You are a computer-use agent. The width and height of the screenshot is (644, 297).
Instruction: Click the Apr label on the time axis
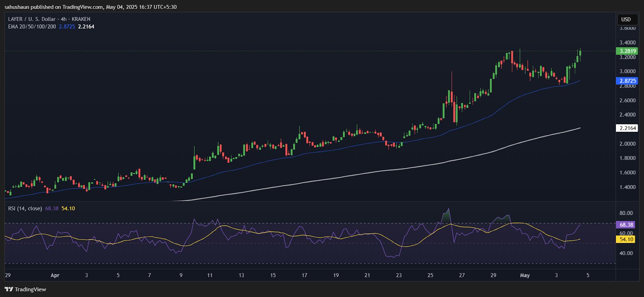[55, 276]
